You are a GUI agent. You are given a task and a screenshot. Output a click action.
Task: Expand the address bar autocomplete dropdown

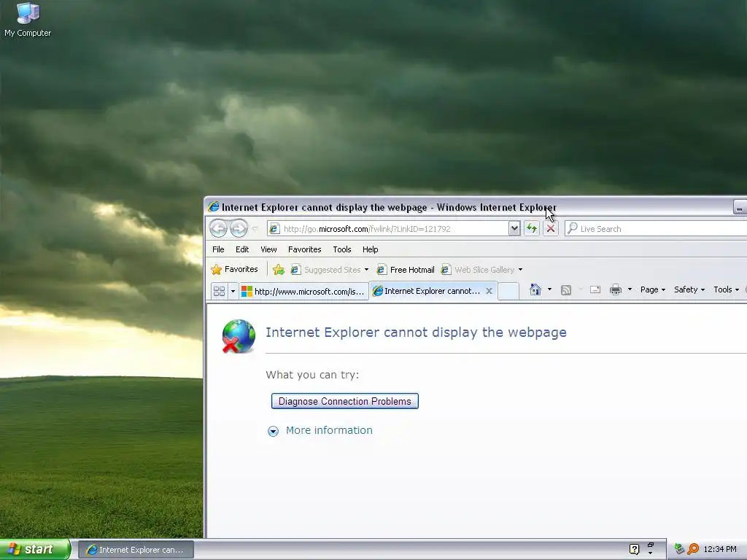(514, 228)
